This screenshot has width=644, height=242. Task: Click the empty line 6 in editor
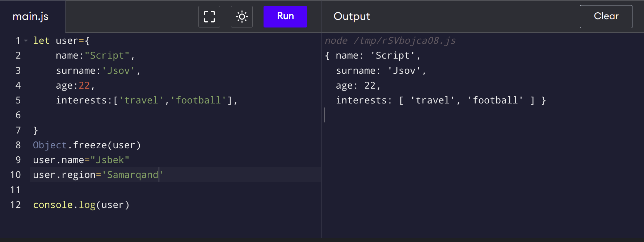coord(145,115)
